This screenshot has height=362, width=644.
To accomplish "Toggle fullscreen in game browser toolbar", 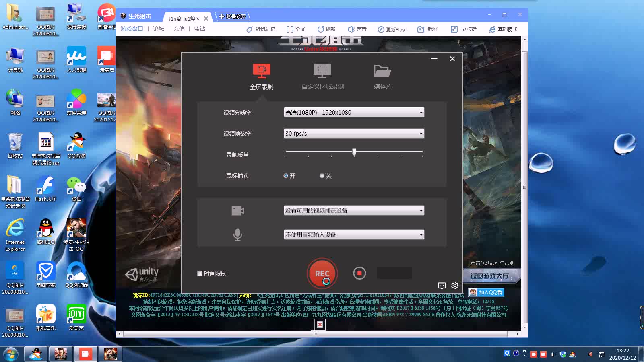I will tap(296, 29).
